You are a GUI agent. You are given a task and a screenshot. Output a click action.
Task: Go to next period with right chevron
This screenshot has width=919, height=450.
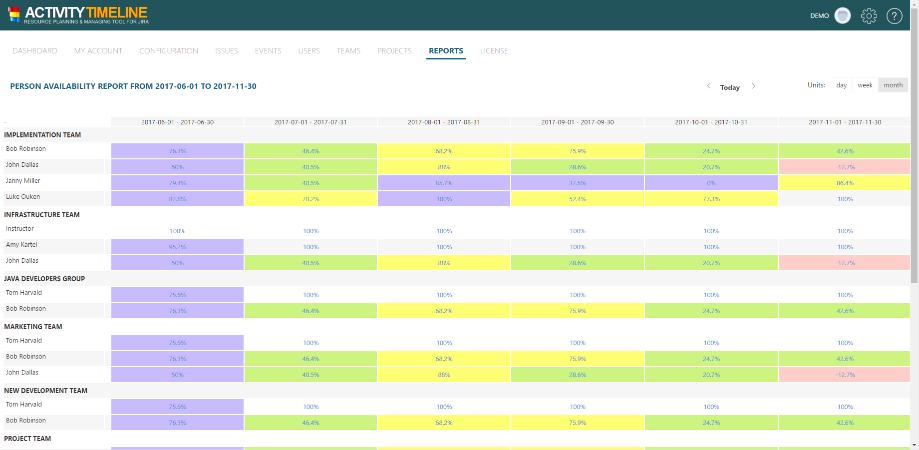tap(754, 86)
